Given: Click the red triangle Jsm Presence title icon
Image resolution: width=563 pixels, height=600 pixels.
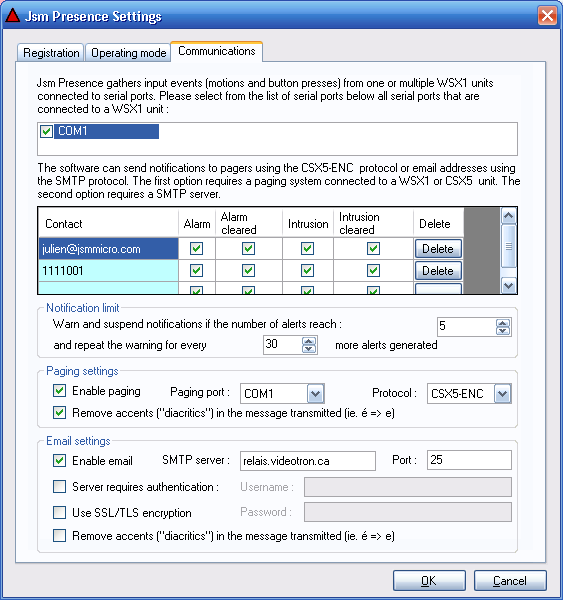Looking at the screenshot, I should point(12,16).
